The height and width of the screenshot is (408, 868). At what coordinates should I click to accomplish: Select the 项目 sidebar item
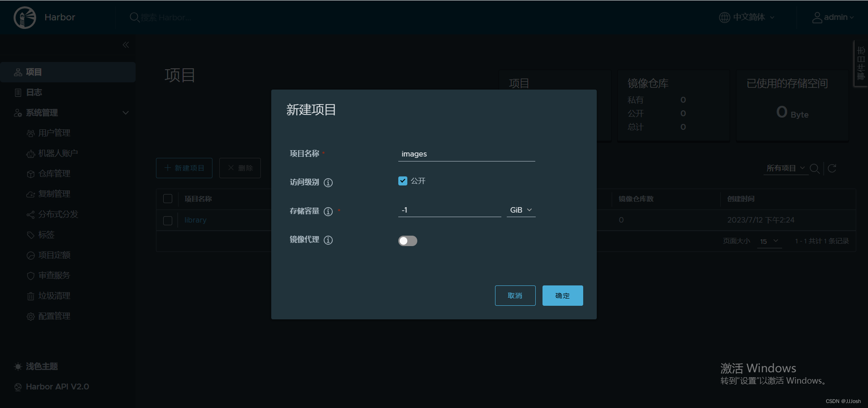click(x=68, y=72)
